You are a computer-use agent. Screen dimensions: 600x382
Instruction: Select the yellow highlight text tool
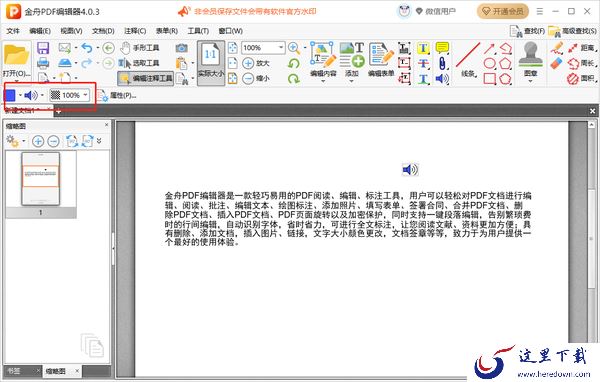[x=423, y=48]
